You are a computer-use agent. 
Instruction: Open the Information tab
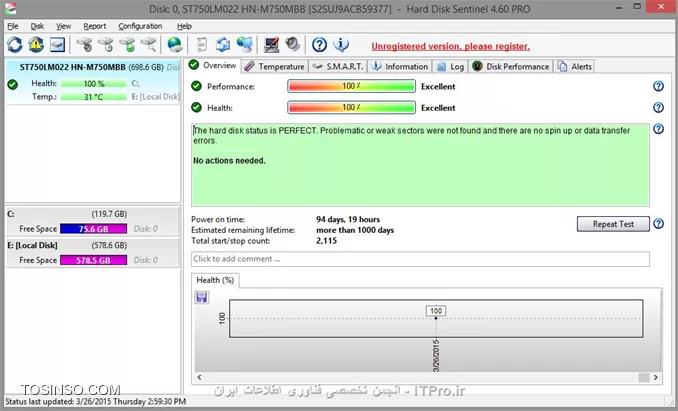click(400, 67)
